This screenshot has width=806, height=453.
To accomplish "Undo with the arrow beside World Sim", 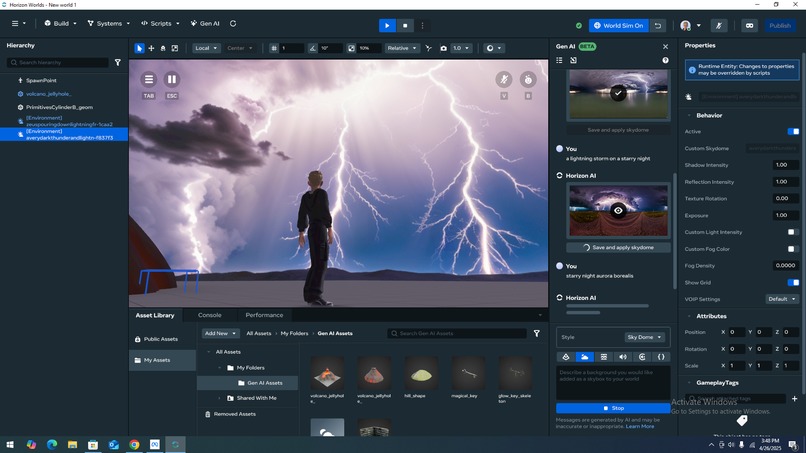I will [x=658, y=26].
